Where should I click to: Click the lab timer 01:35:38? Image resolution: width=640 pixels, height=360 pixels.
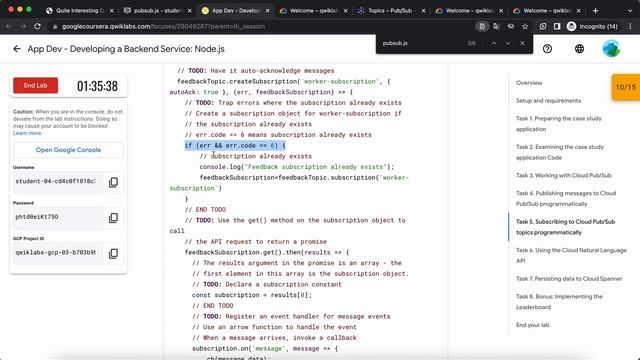pos(97,86)
